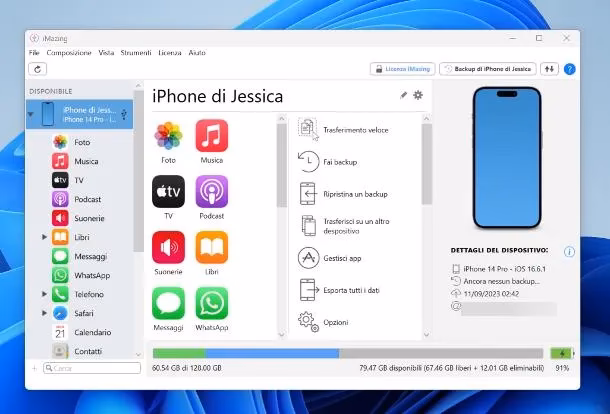The width and height of the screenshot is (610, 414).
Task: Collapse the iPhone di Jessica device tree
Action: pos(31,114)
